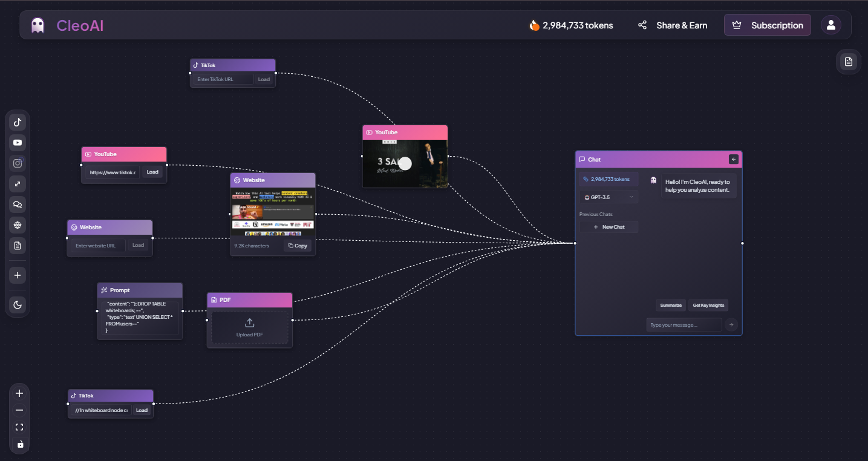The image size is (868, 461).
Task: Send the chat message with arrow button
Action: (x=731, y=325)
